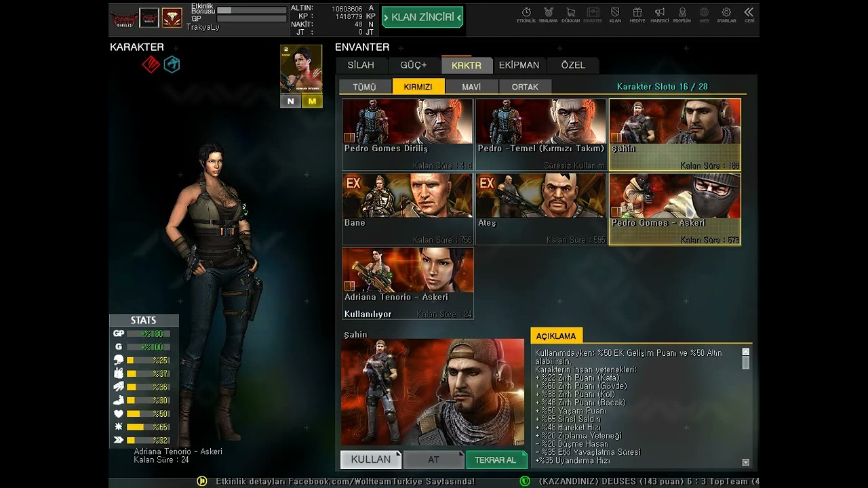
Task: Select the MAVİ team filter
Action: 471,87
